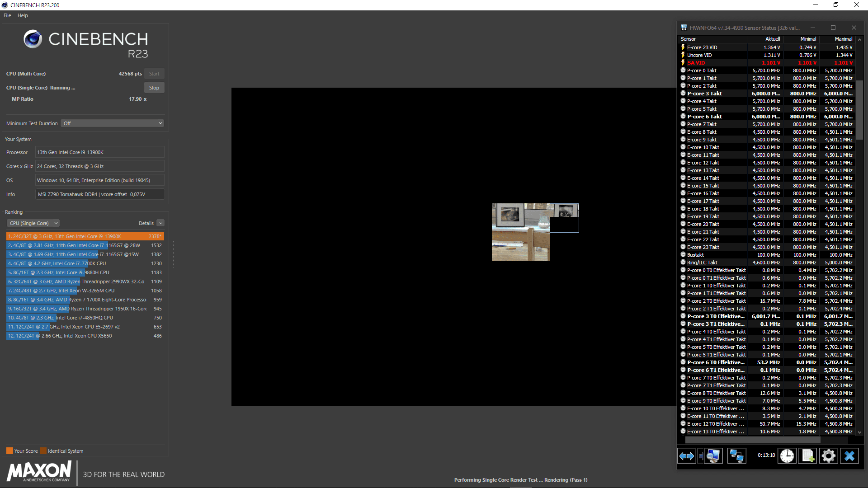The height and width of the screenshot is (488, 868).
Task: Stop the single core test
Action: tap(154, 88)
